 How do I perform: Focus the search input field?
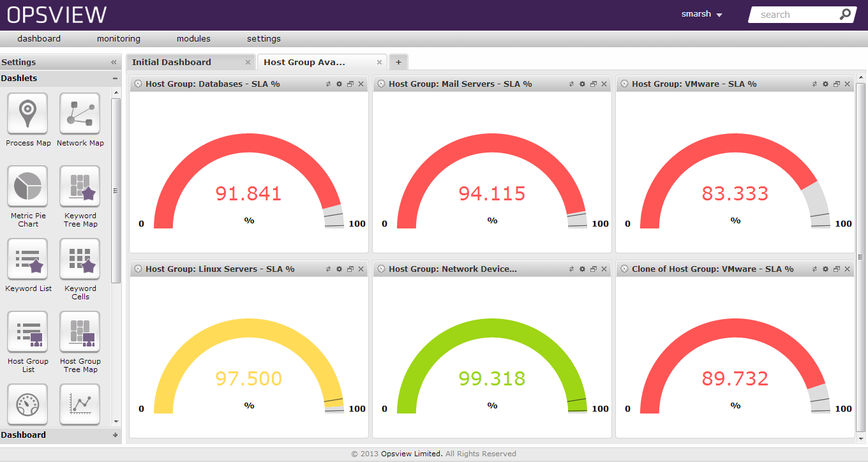pyautogui.click(x=798, y=15)
